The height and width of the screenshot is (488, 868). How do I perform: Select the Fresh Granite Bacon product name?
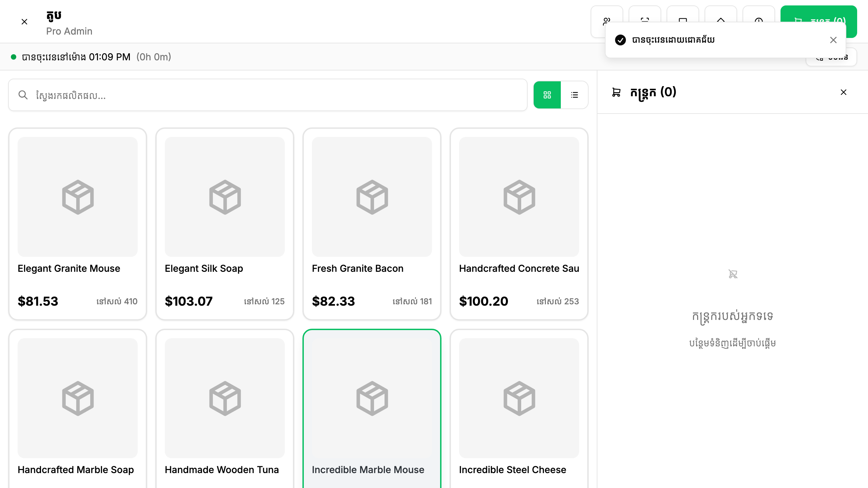coord(358,268)
